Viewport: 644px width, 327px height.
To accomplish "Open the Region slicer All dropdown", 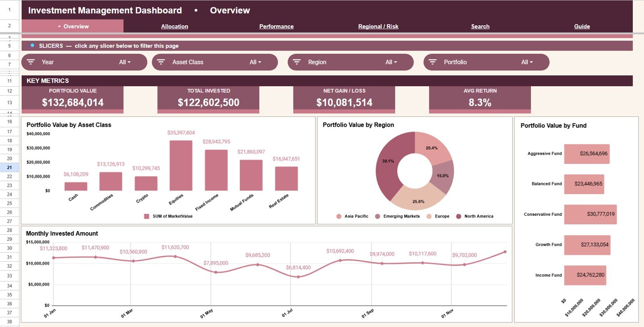I will 391,62.
